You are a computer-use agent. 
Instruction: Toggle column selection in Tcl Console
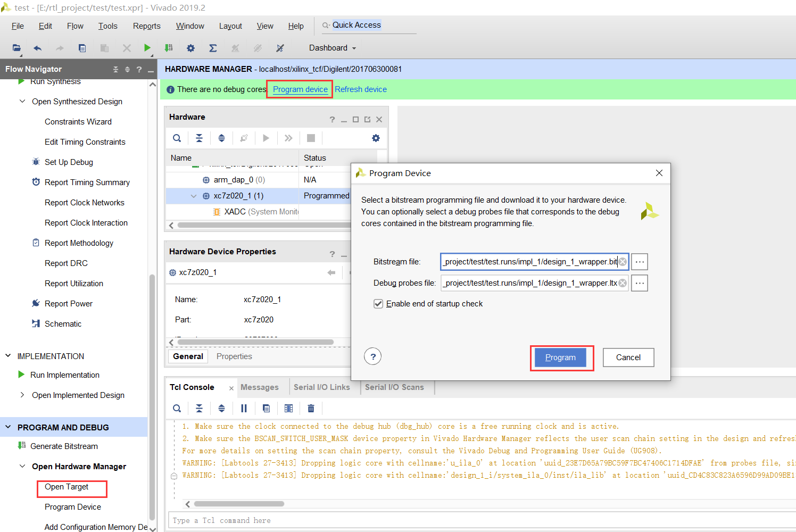tap(288, 409)
